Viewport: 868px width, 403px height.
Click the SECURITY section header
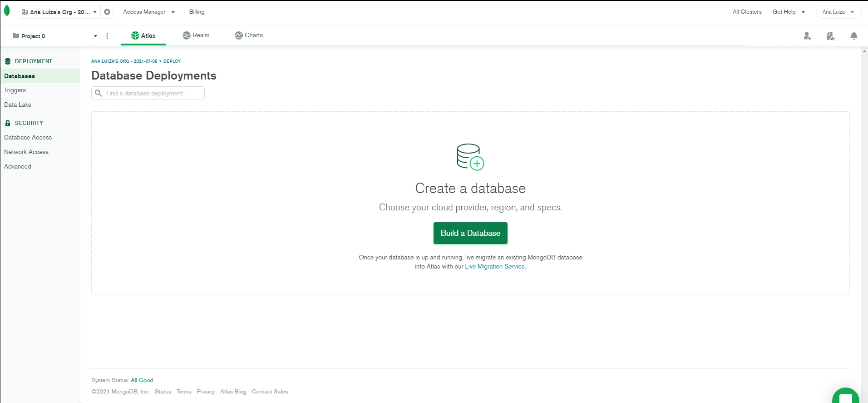click(x=29, y=123)
